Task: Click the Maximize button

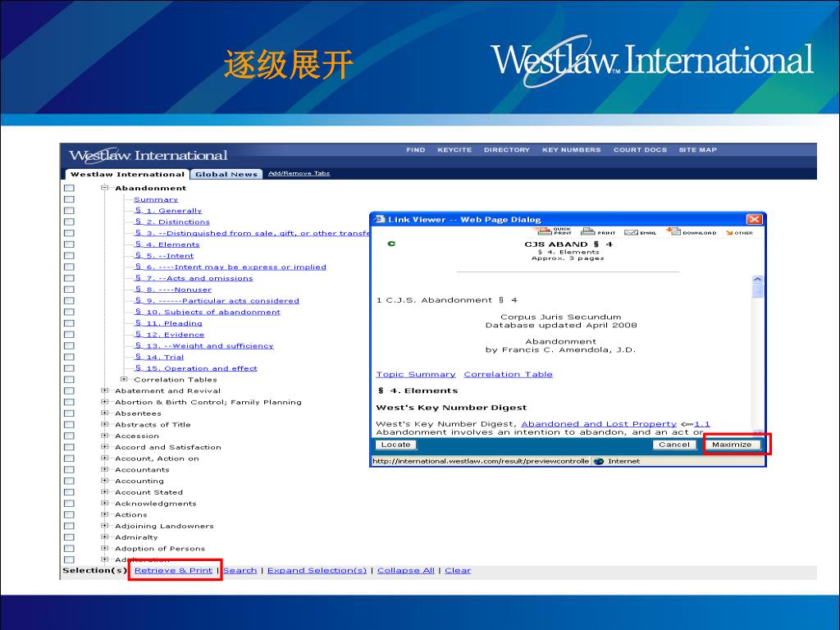Action: (732, 445)
